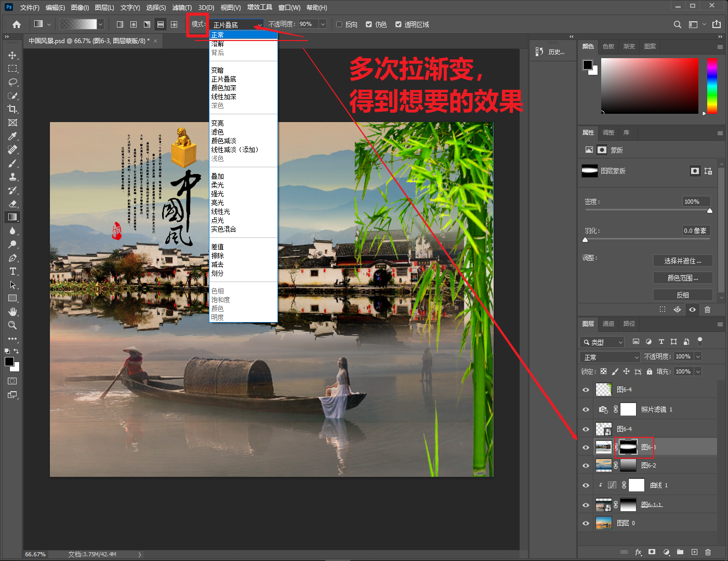The image size is (728, 561).
Task: Select the Pen tool
Action: click(12, 258)
